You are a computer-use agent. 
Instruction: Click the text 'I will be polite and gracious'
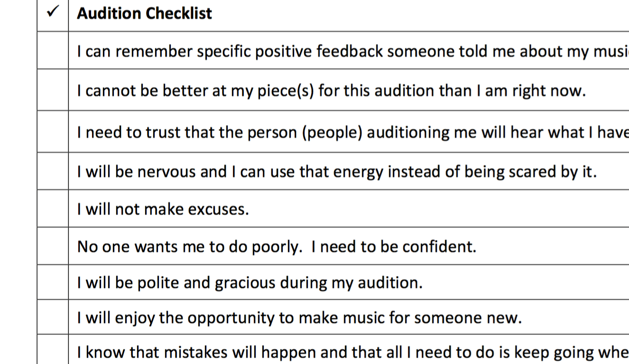pyautogui.click(x=250, y=283)
